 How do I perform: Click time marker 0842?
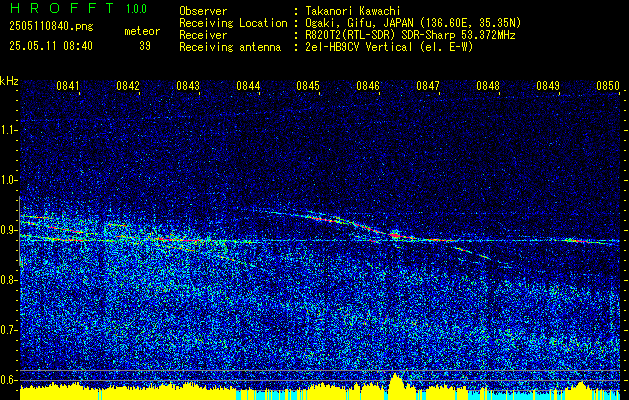click(128, 86)
